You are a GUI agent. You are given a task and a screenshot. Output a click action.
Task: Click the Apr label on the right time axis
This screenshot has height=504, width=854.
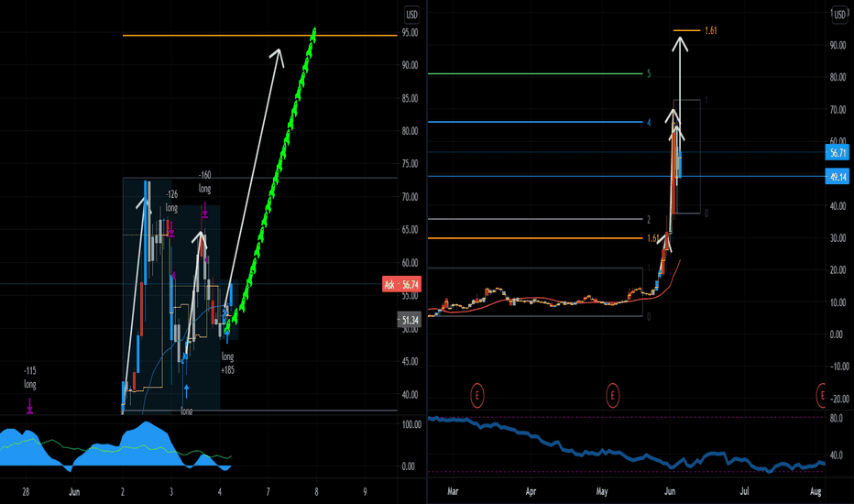point(531,491)
